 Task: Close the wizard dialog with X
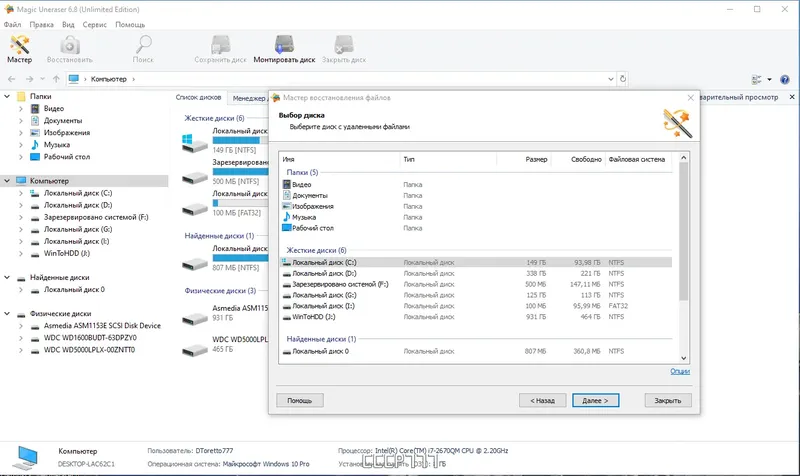[690, 97]
